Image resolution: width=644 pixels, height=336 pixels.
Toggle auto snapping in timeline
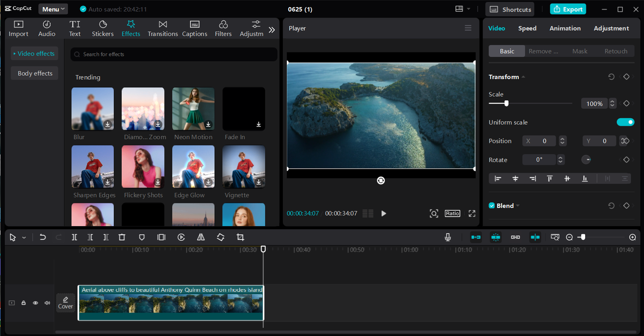pyautogui.click(x=496, y=237)
